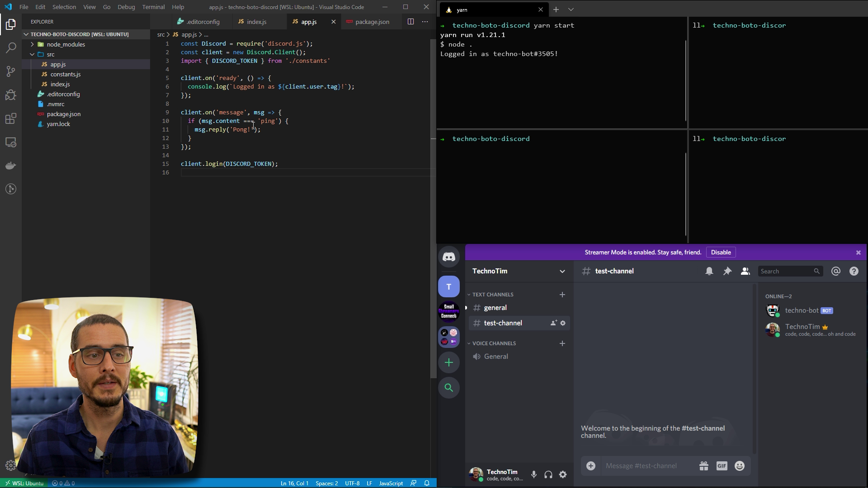Select the index.js tab in editor
The height and width of the screenshot is (488, 868).
256,21
